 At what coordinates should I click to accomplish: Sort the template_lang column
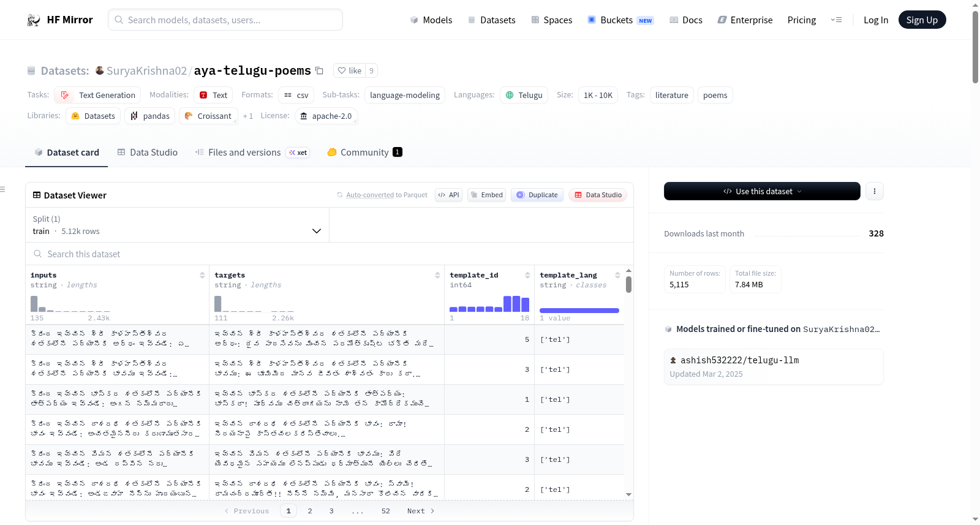pyautogui.click(x=617, y=275)
